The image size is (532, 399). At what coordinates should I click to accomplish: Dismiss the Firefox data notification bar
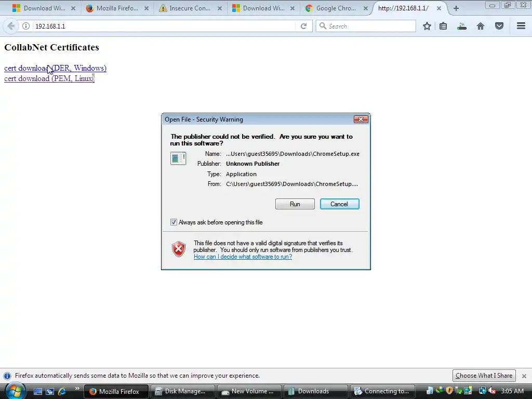point(524,376)
